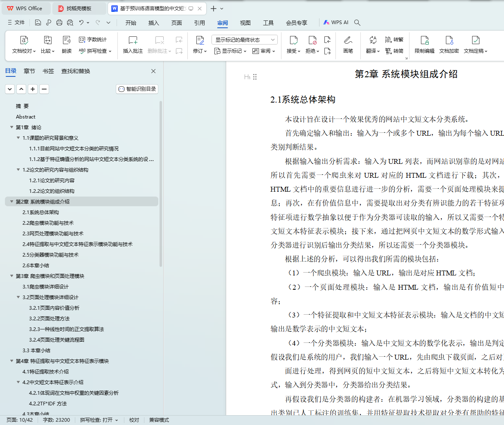Switch to the 会员专享 ribbon tab
The width and height of the screenshot is (504, 425).
(297, 22)
